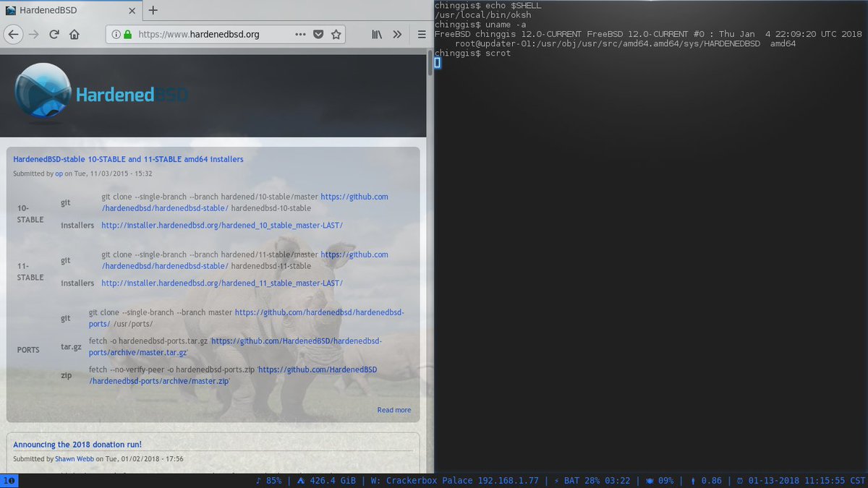Click Read more on installers article
Image resolution: width=868 pixels, height=488 pixels.
[x=393, y=410]
